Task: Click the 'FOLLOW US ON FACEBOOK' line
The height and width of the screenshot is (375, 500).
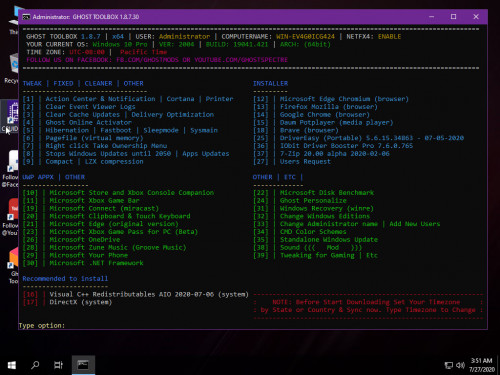Action: [x=157, y=60]
